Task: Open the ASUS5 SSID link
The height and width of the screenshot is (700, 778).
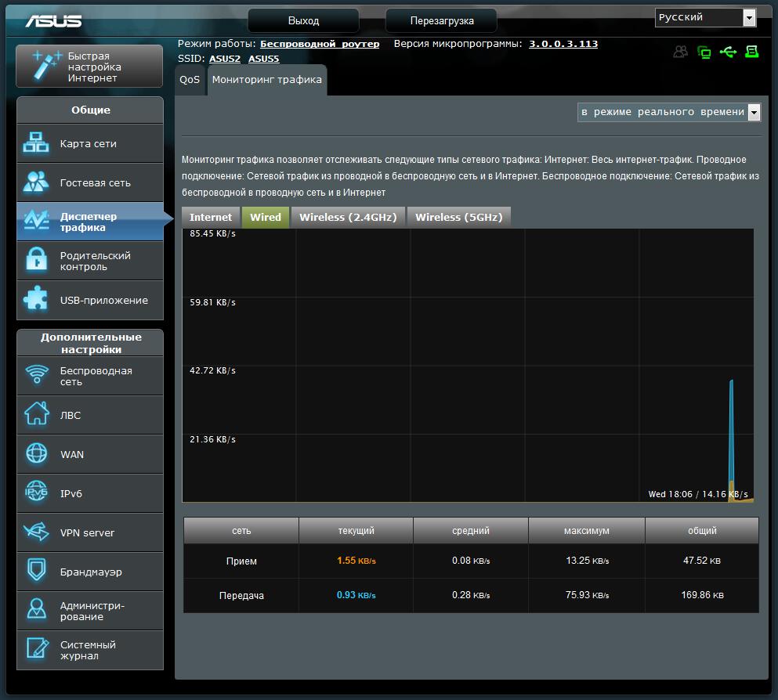Action: coord(263,59)
